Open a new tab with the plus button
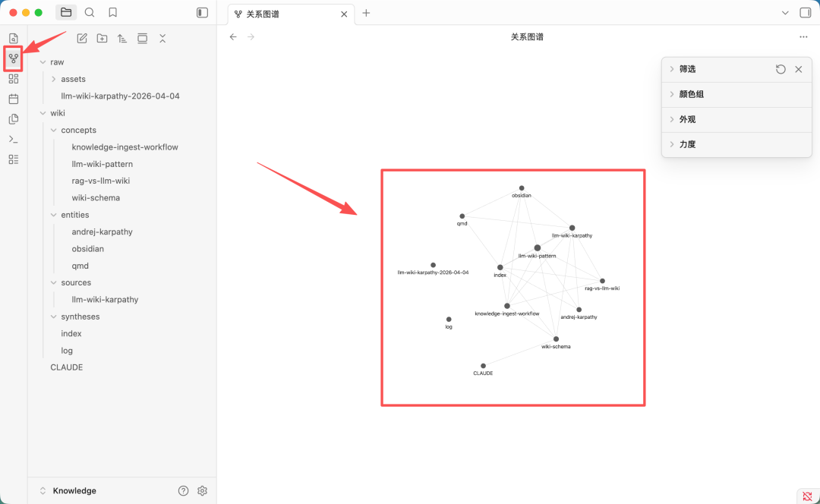The image size is (820, 504). coord(367,13)
